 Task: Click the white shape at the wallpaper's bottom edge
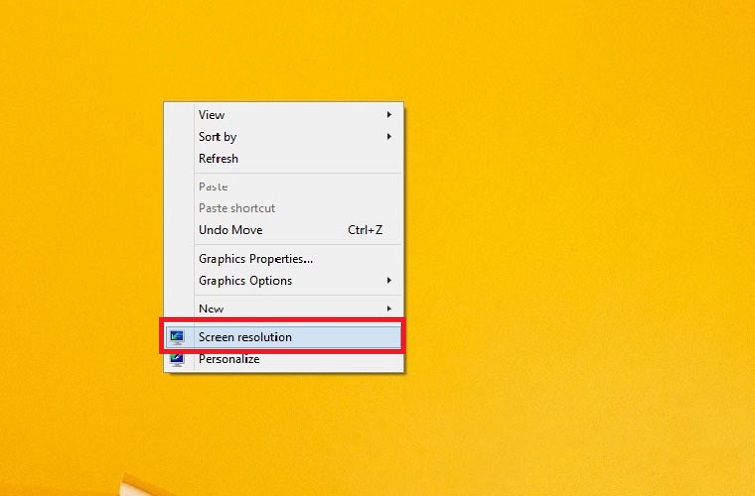pos(133,488)
